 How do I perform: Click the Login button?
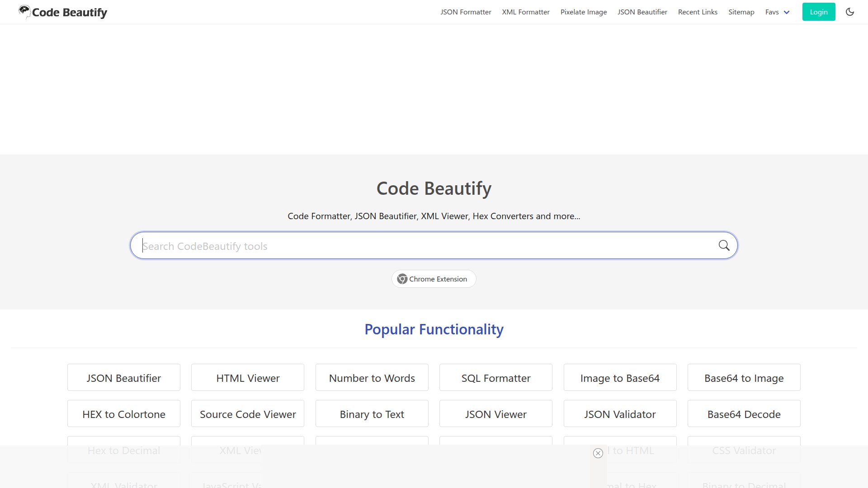point(819,12)
